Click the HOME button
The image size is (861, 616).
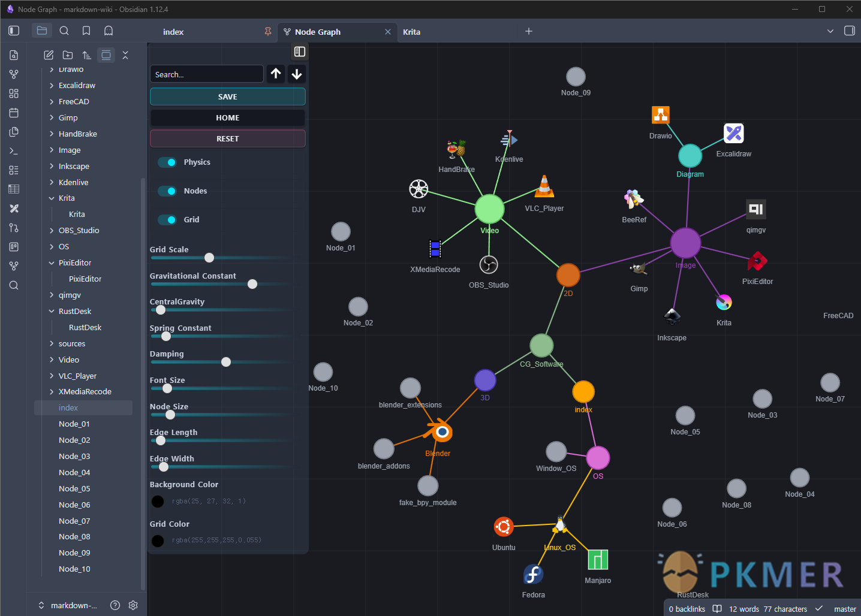tap(228, 118)
